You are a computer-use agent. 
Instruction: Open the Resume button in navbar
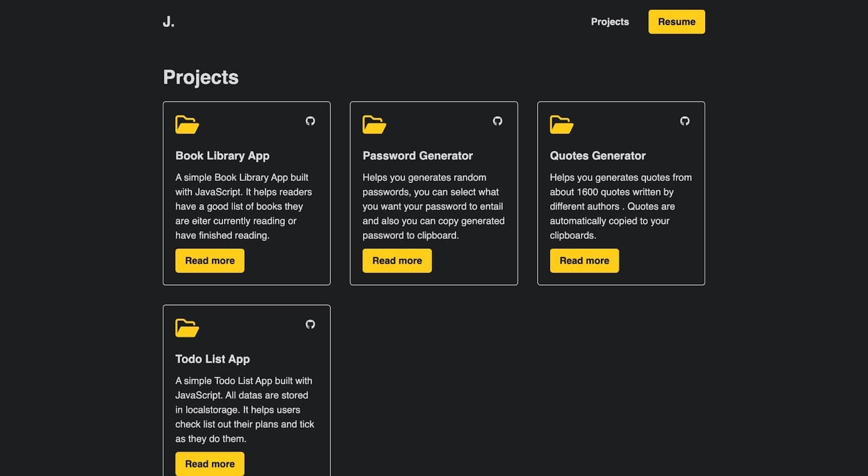click(x=676, y=22)
